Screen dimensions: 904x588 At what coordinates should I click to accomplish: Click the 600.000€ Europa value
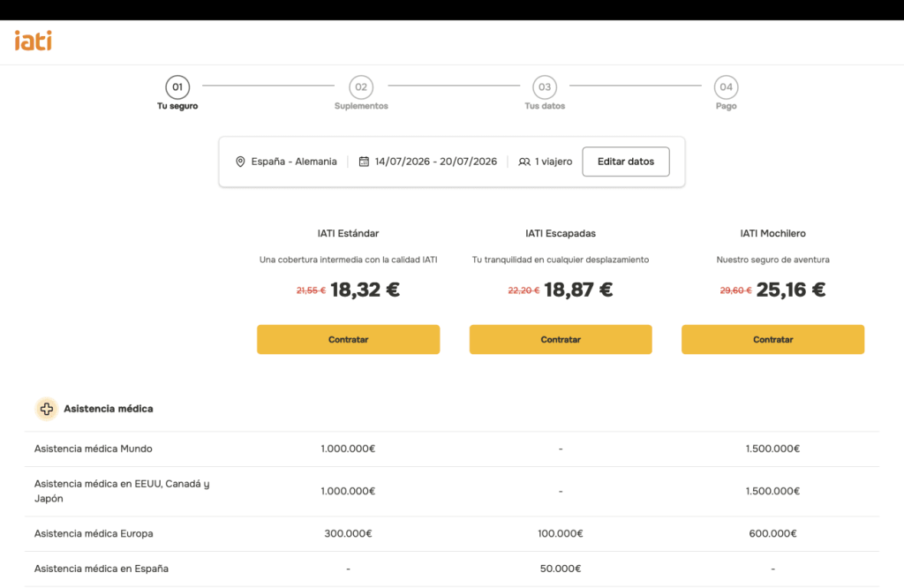point(772,534)
